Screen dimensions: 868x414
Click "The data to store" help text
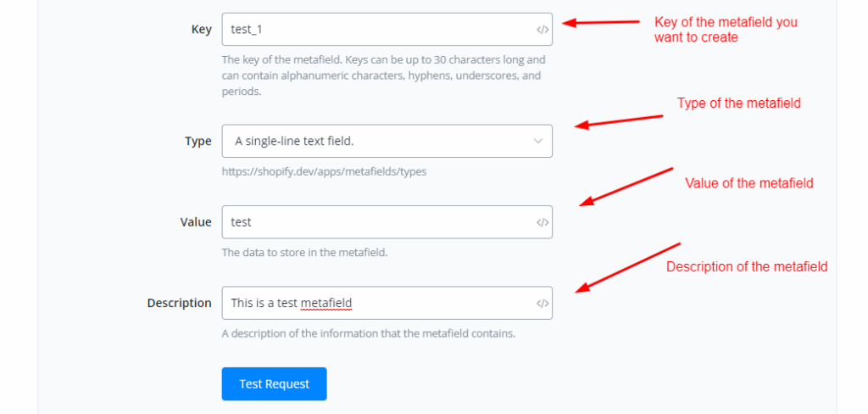[x=305, y=252]
